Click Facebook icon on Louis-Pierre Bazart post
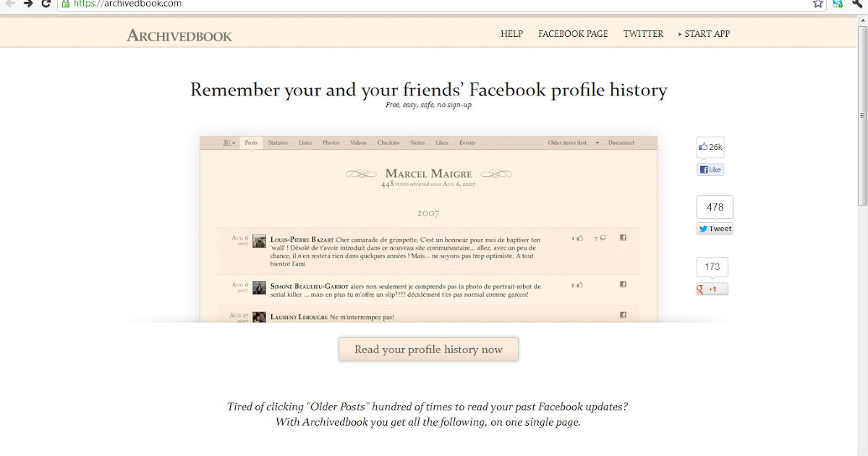Viewport: 868px width, 456px height. coord(623,238)
